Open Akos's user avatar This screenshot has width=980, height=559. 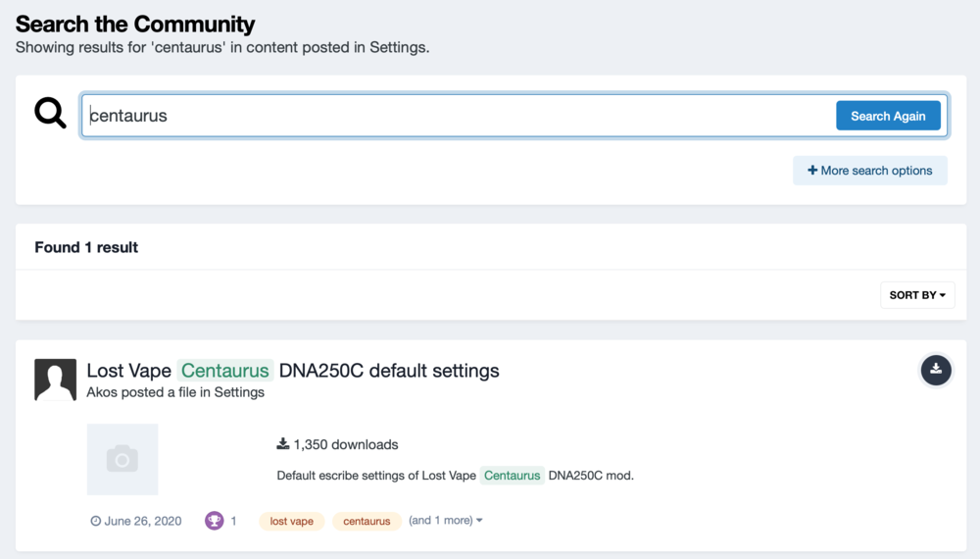pos(55,380)
